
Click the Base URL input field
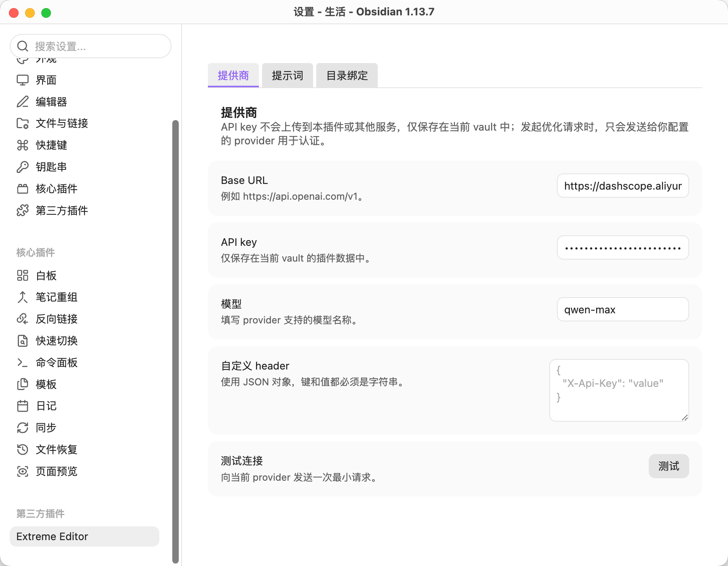623,186
